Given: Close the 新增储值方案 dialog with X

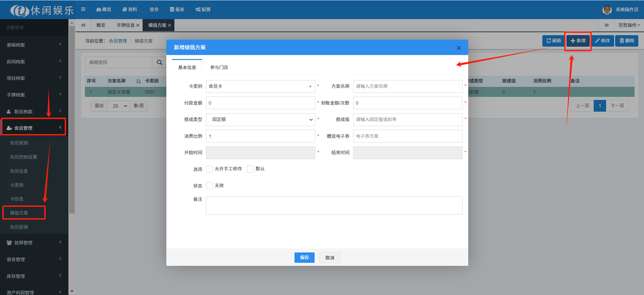Looking at the screenshot, I should [x=459, y=48].
